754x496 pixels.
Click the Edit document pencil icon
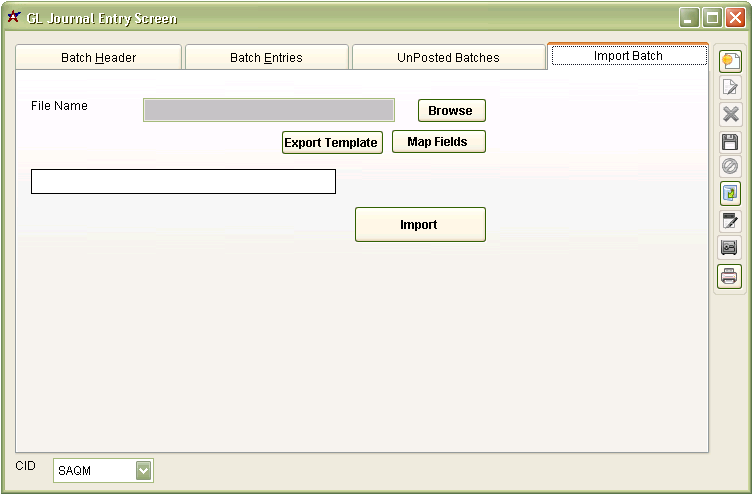point(730,88)
